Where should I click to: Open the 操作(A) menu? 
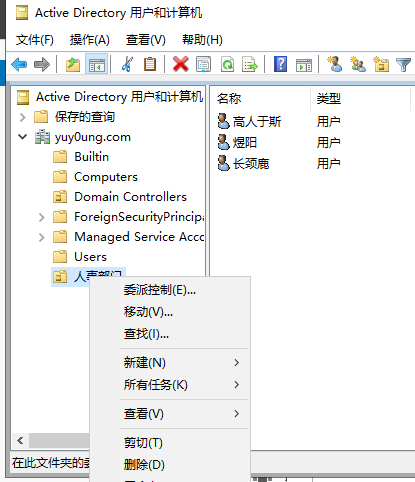90,40
